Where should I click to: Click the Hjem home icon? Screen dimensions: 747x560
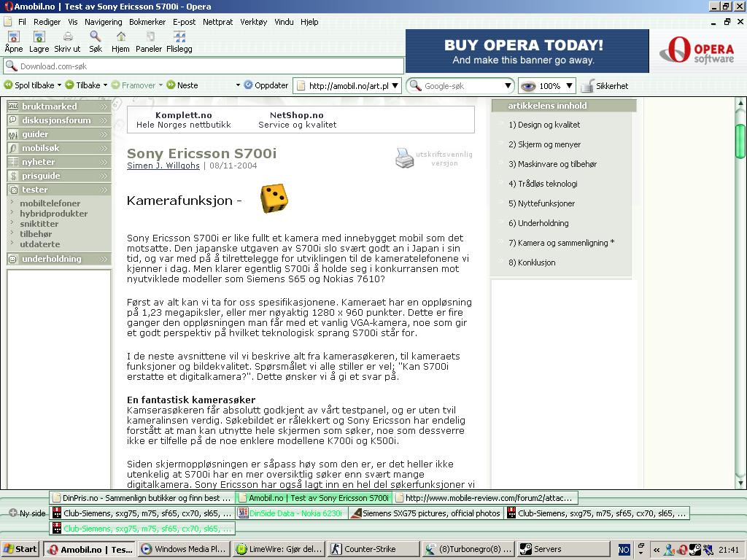[121, 37]
